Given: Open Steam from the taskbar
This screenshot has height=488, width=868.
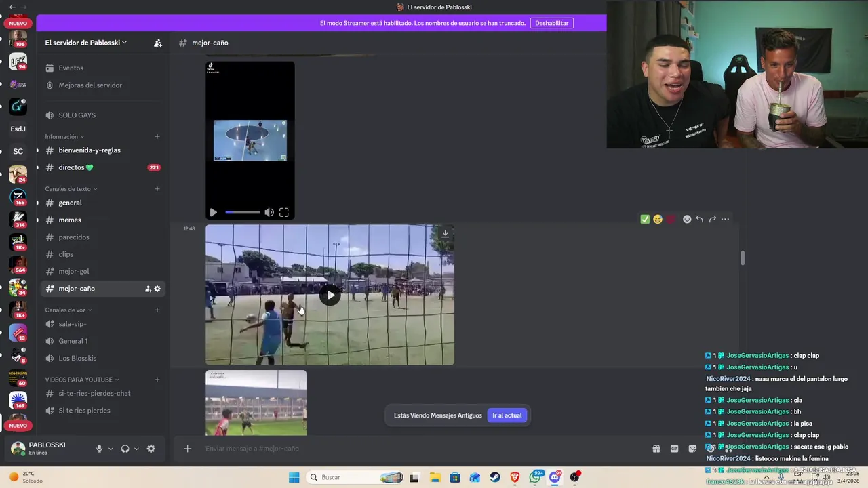Looking at the screenshot, I should click(x=495, y=477).
